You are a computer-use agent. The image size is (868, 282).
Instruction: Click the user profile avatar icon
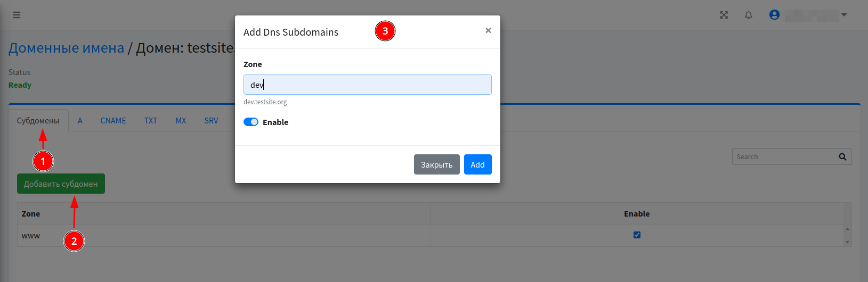774,15
